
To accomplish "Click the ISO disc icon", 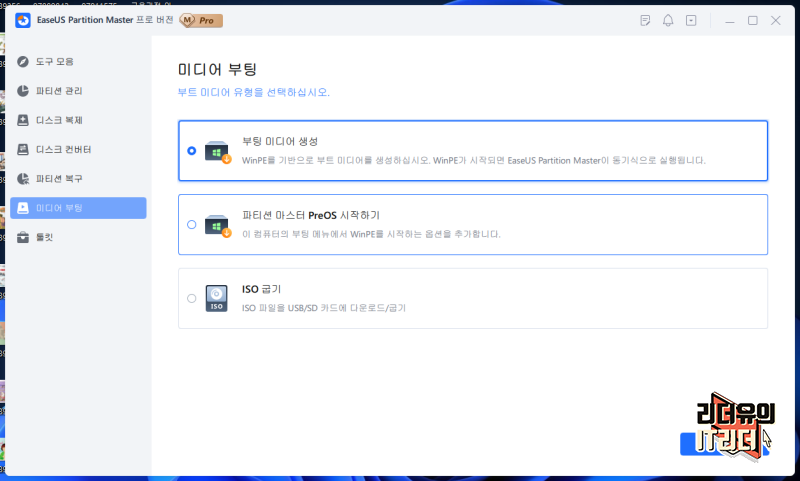I will (x=217, y=298).
